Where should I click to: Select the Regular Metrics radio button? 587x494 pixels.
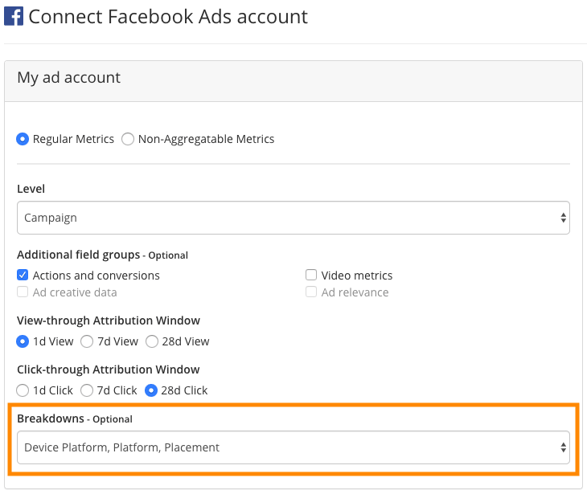click(22, 139)
